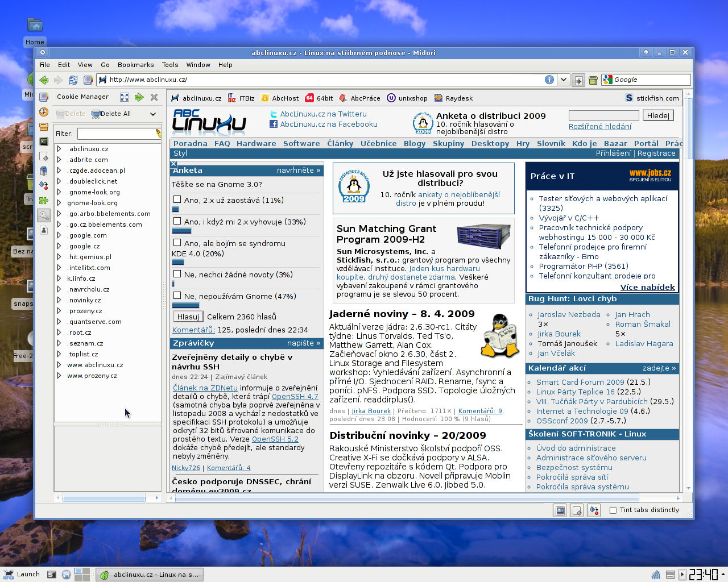The height and width of the screenshot is (582, 728).
Task: Open the dropdown arrow beside Delete All
Action: [153, 114]
